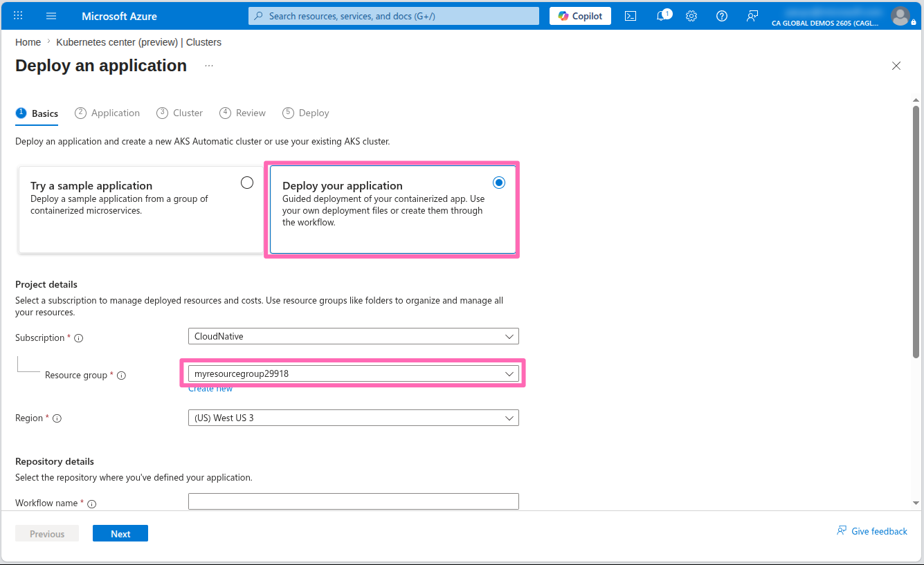Click the Next button
Screen dimensions: 924x565
point(120,533)
